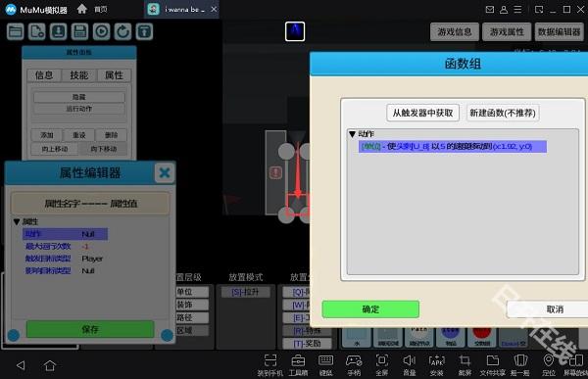
Task: Select the 动作 Null property row
Action: pos(66,234)
